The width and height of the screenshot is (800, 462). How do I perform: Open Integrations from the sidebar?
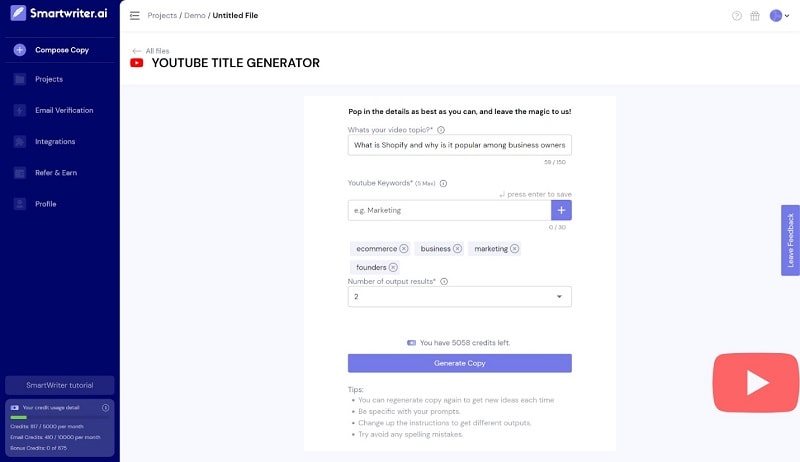tap(54, 141)
